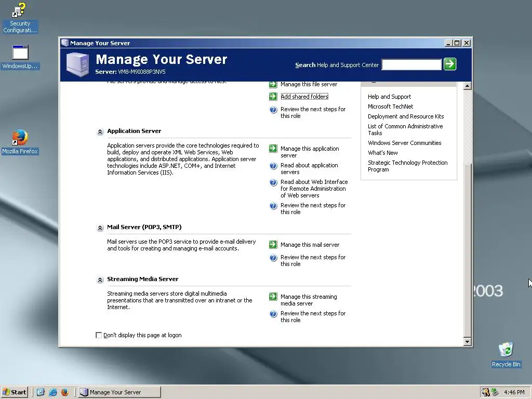The width and height of the screenshot is (532, 399).
Task: Click the server name VM8-M9I088P3NV5
Action: pyautogui.click(x=142, y=72)
